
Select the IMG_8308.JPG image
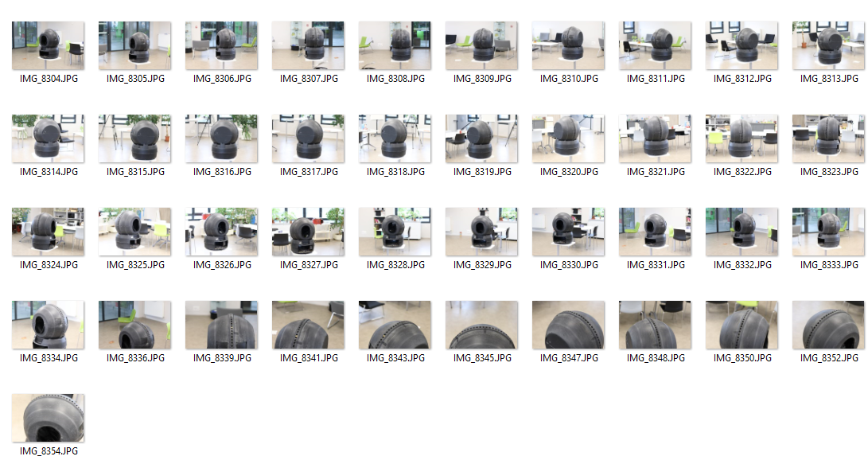click(x=395, y=46)
